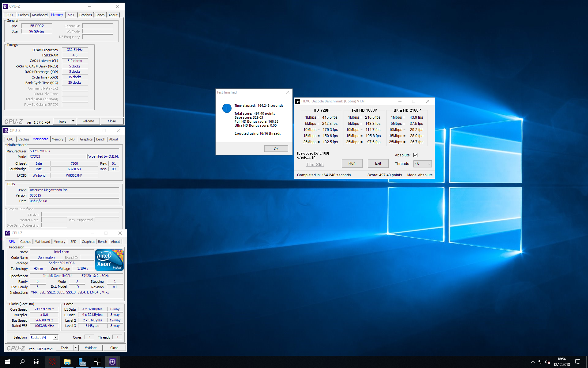Open Graphics tab in middle CPU-Z window
The image size is (588, 368).
pos(86,139)
